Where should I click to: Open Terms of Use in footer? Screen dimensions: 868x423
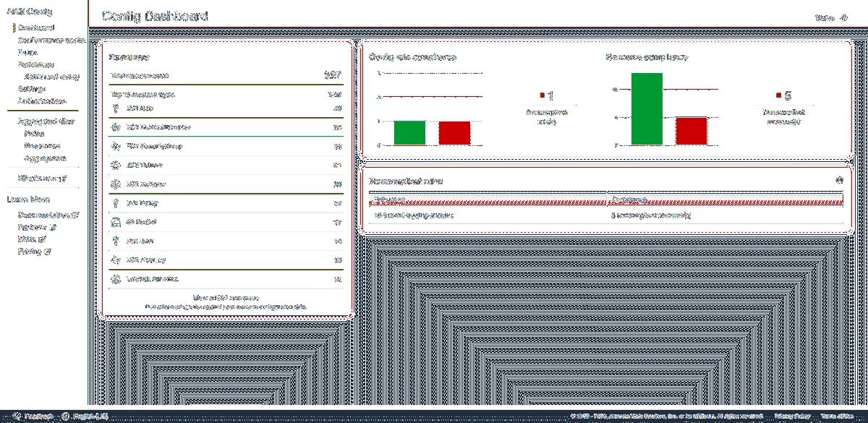[x=836, y=416]
